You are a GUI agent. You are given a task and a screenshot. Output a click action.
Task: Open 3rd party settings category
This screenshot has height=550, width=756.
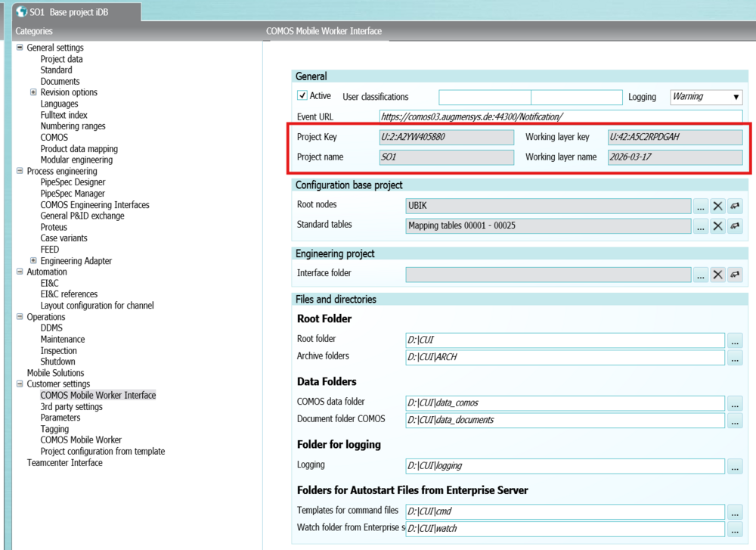coord(71,407)
